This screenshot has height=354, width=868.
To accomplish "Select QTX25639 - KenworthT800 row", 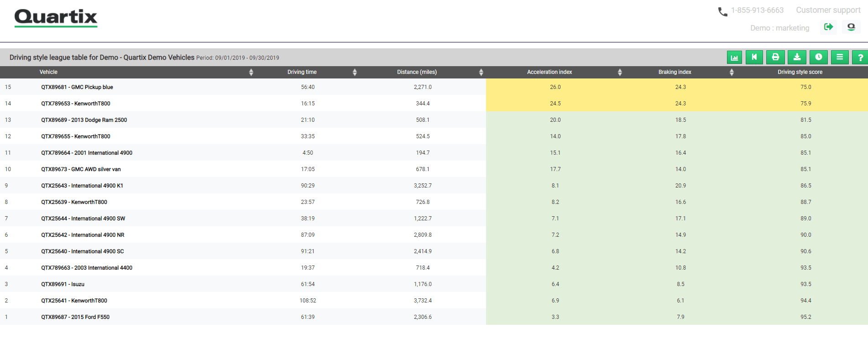I will point(74,202).
